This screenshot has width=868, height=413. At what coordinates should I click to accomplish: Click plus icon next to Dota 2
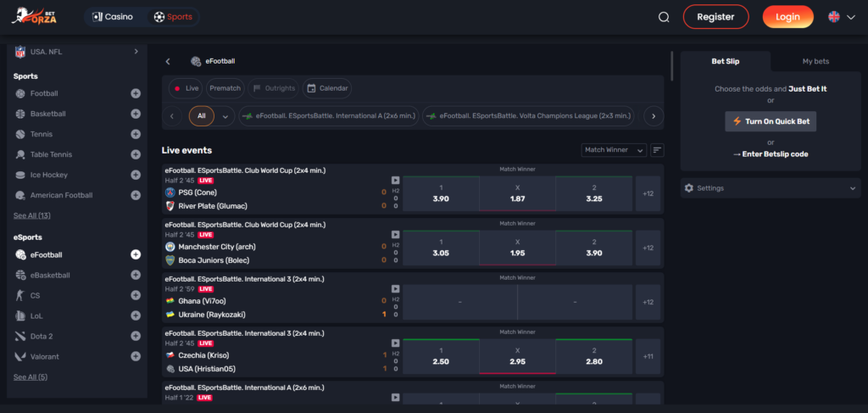pos(136,336)
